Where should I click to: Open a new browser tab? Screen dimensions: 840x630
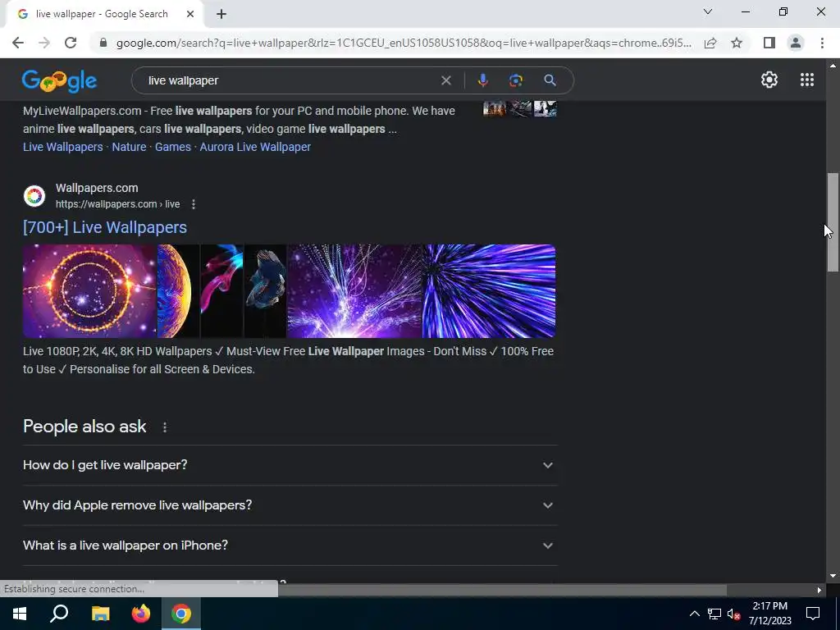coord(221,14)
